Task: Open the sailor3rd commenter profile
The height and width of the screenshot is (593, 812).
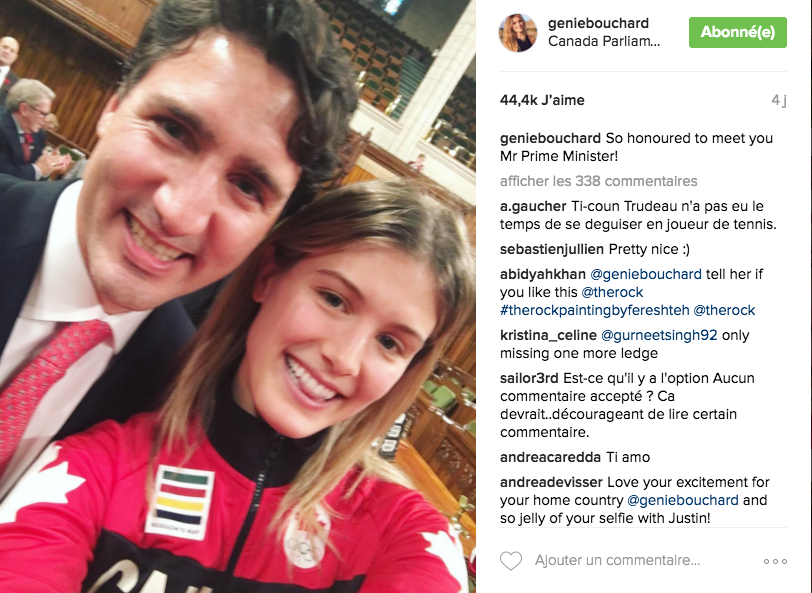Action: pyautogui.click(x=529, y=378)
